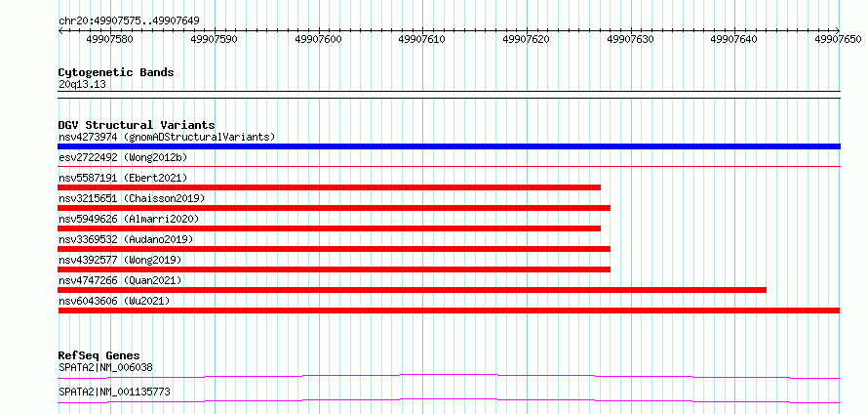Select the 20q13.13 band label
This screenshot has height=414, width=868.
[x=82, y=84]
